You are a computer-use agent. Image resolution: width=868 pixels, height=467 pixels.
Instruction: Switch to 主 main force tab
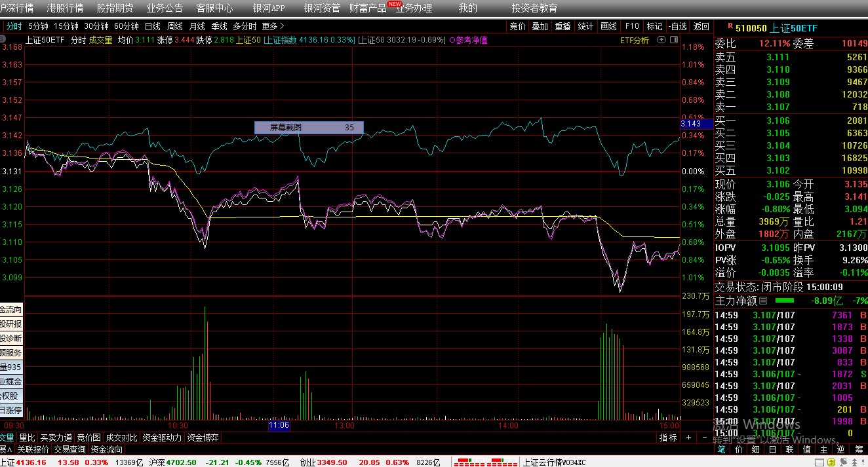point(824,449)
